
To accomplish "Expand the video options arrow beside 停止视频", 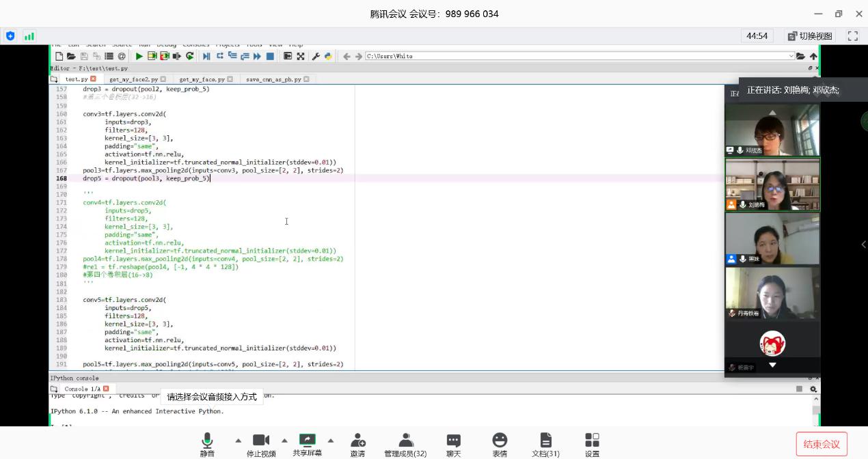I will click(284, 441).
